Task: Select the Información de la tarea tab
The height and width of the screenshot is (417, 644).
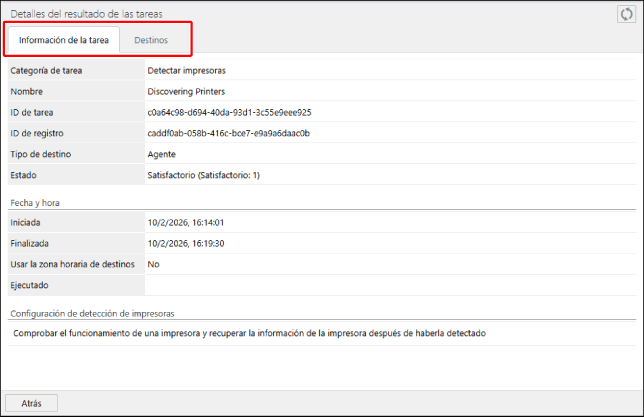Action: pyautogui.click(x=64, y=40)
